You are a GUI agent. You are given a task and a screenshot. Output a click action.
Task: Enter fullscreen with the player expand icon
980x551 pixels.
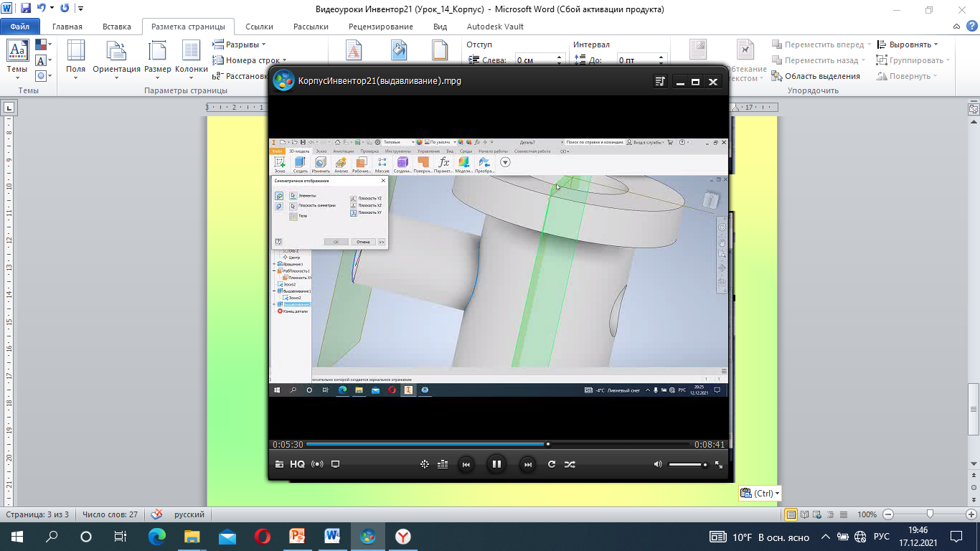719,465
